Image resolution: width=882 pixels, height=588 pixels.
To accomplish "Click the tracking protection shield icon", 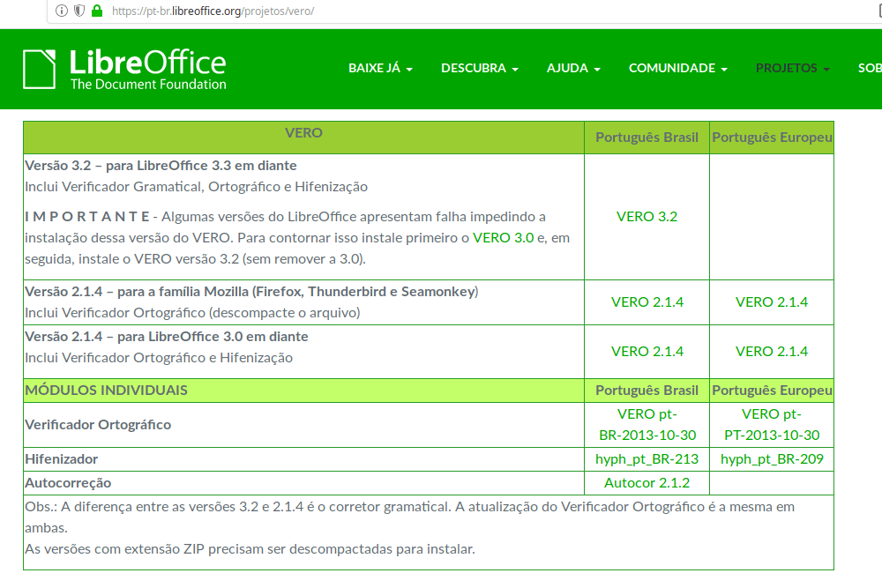I will (78, 11).
